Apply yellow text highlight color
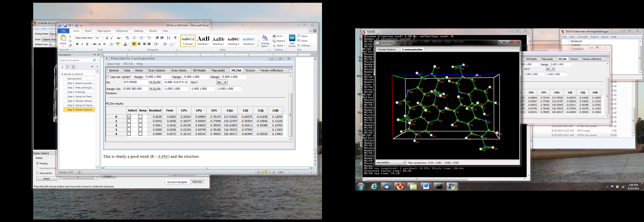This screenshot has width=644, height=222. 118,44
